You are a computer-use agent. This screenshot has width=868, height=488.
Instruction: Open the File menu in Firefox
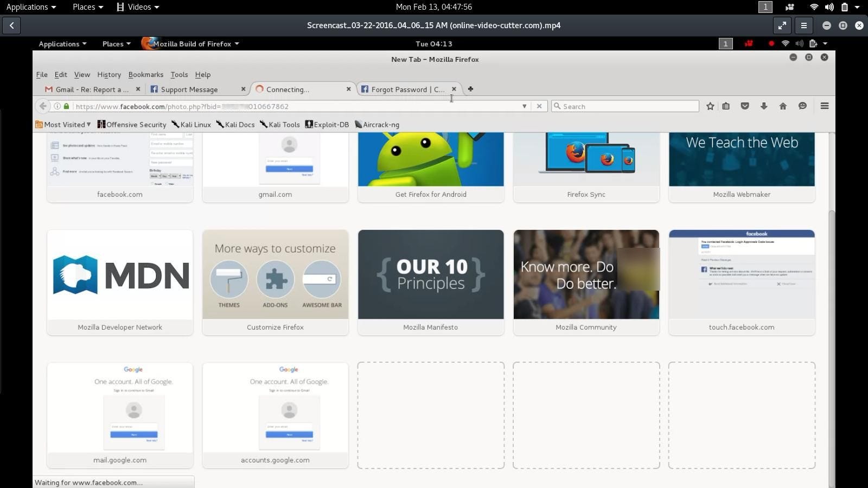tap(42, 75)
